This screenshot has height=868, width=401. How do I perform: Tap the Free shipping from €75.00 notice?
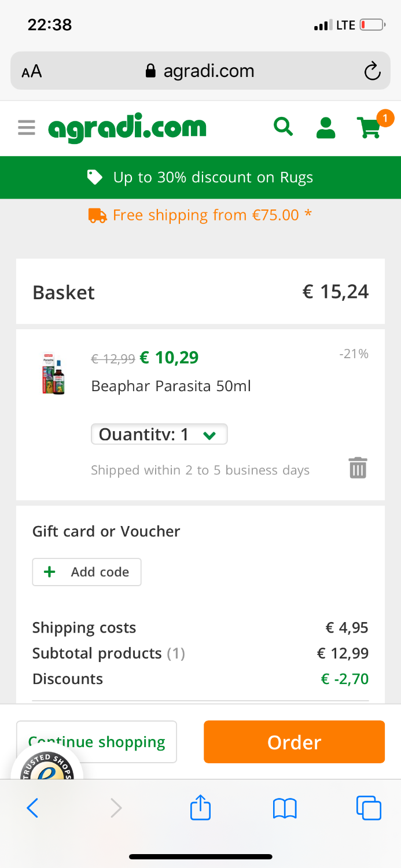[x=200, y=215]
